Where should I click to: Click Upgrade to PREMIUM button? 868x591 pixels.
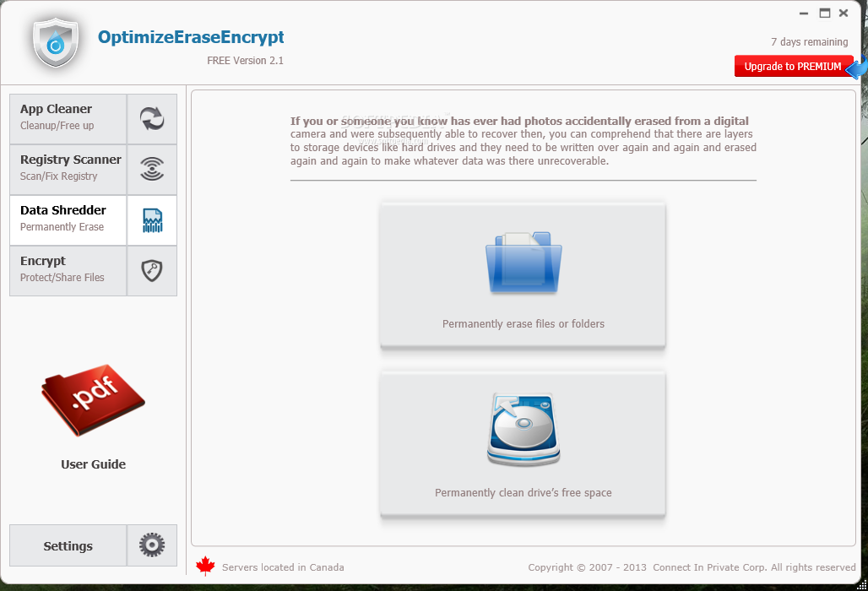click(x=793, y=67)
